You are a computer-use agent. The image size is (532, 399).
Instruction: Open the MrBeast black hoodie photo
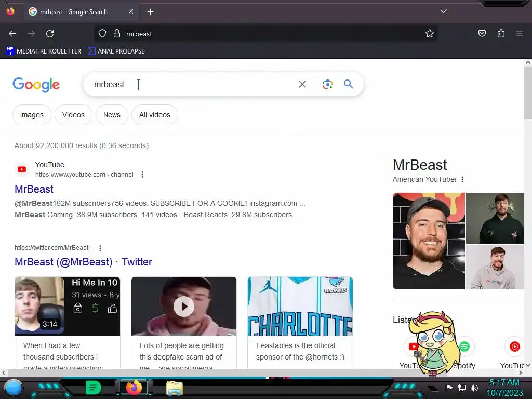coord(495,218)
